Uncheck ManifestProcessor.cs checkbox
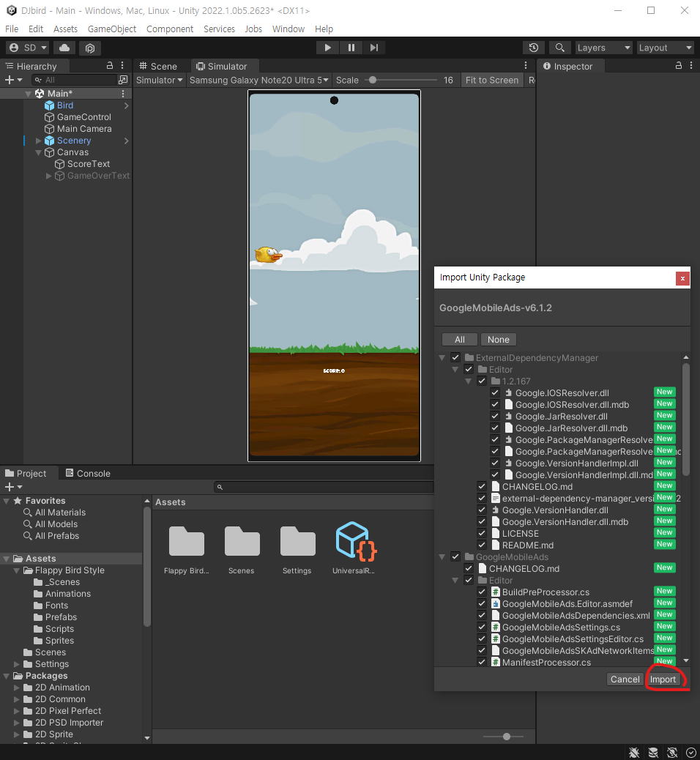The image size is (700, 760). 481,662
